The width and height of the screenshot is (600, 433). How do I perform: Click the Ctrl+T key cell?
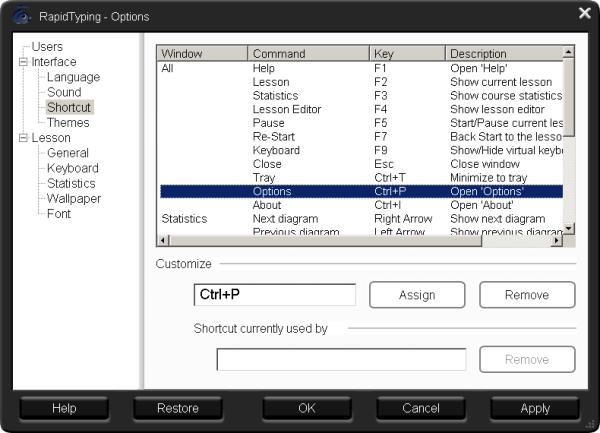(x=390, y=178)
